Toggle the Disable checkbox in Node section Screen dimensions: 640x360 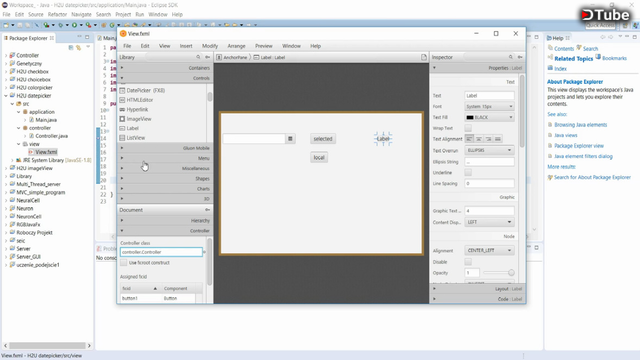click(468, 262)
